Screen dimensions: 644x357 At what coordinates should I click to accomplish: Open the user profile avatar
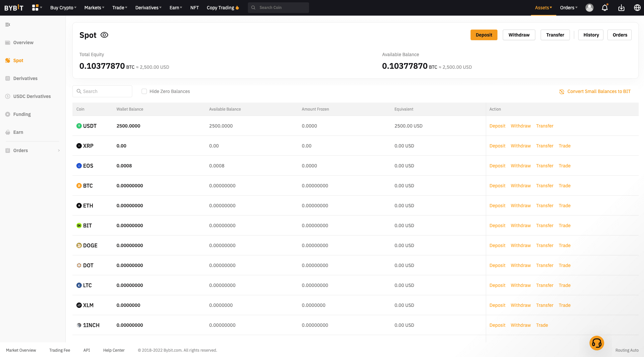(x=590, y=8)
